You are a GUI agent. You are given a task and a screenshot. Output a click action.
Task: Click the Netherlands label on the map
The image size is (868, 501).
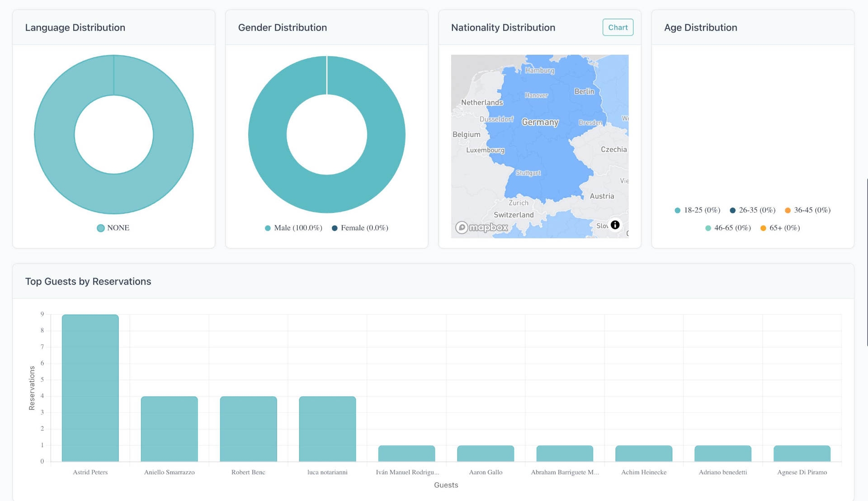[482, 103]
